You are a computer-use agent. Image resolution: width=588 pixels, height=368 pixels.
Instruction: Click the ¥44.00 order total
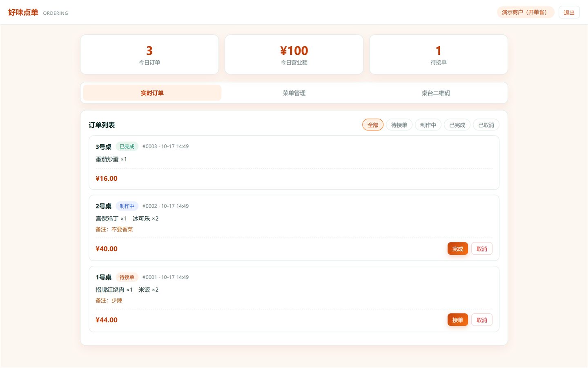tap(107, 320)
